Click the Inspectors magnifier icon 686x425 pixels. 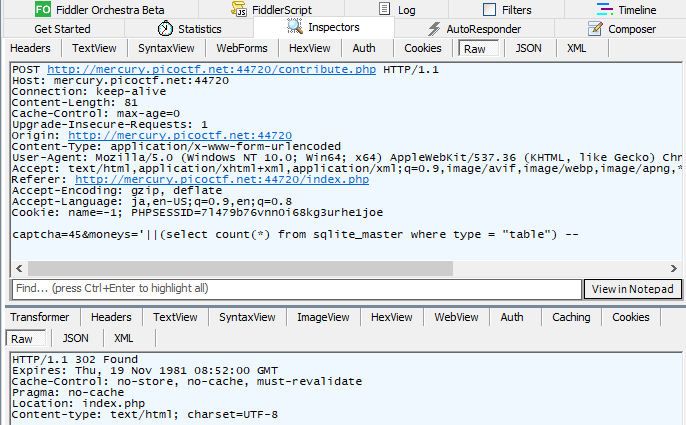[295, 27]
